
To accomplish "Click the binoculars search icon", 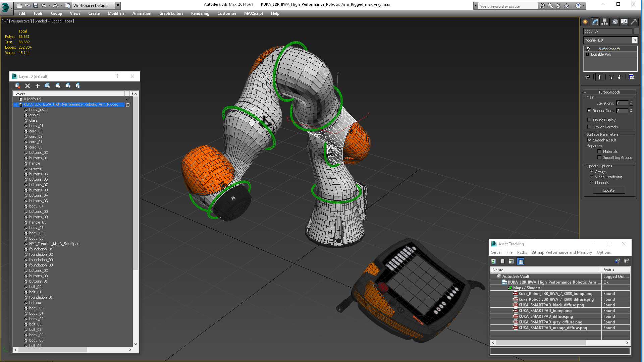I will [x=542, y=6].
